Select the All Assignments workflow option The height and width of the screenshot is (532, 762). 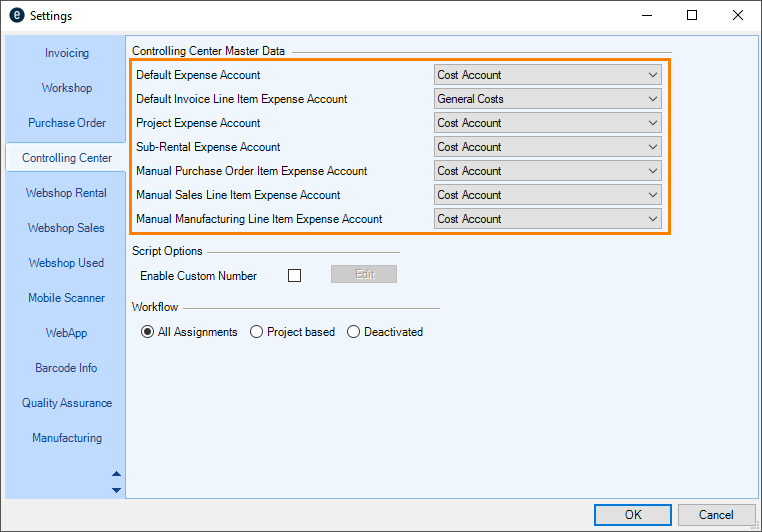coord(149,332)
